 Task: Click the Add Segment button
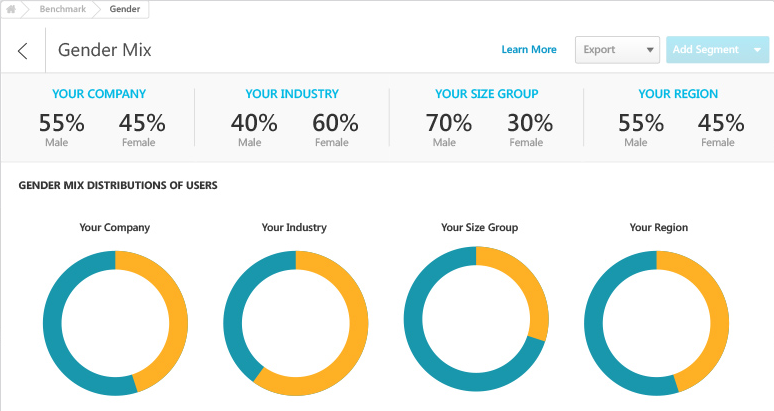(x=705, y=50)
